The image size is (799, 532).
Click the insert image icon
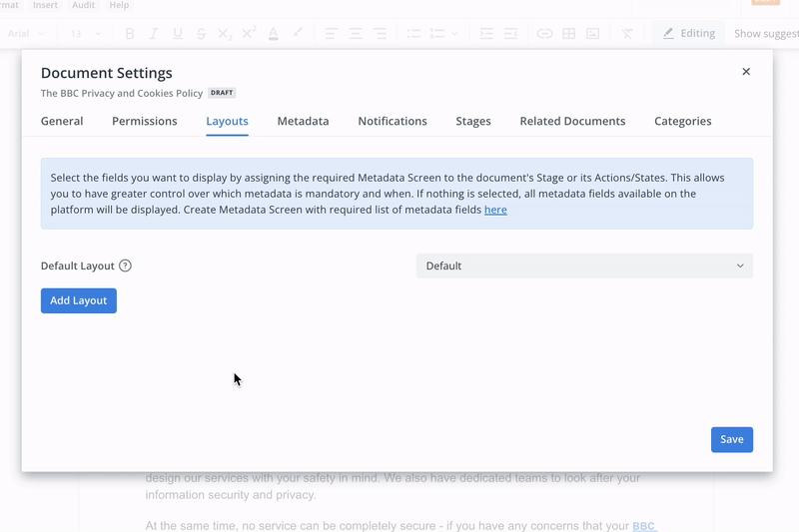(x=592, y=34)
